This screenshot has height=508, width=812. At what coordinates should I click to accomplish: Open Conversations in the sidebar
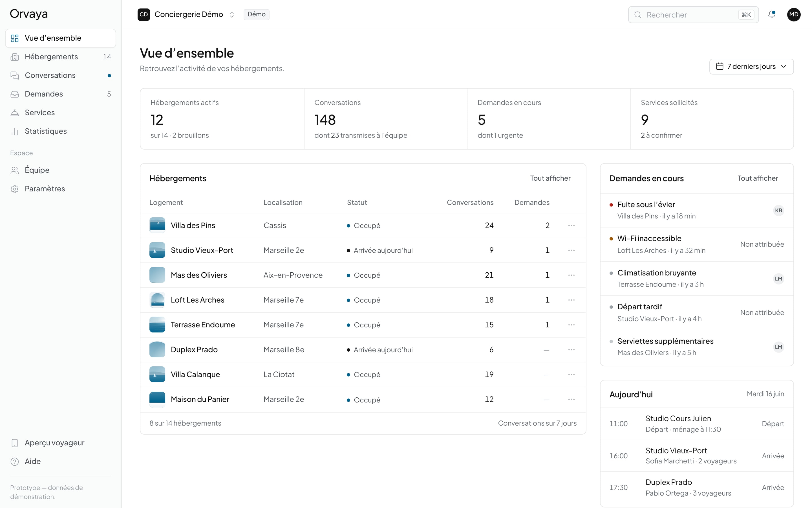point(61,75)
